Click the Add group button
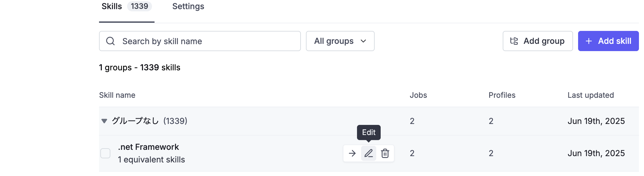 538,41
